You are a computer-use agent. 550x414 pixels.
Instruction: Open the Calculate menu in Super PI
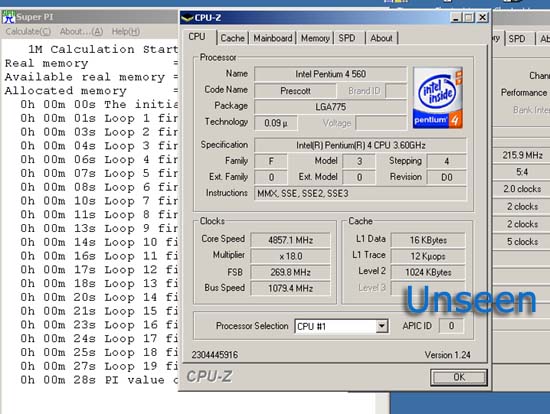click(28, 32)
